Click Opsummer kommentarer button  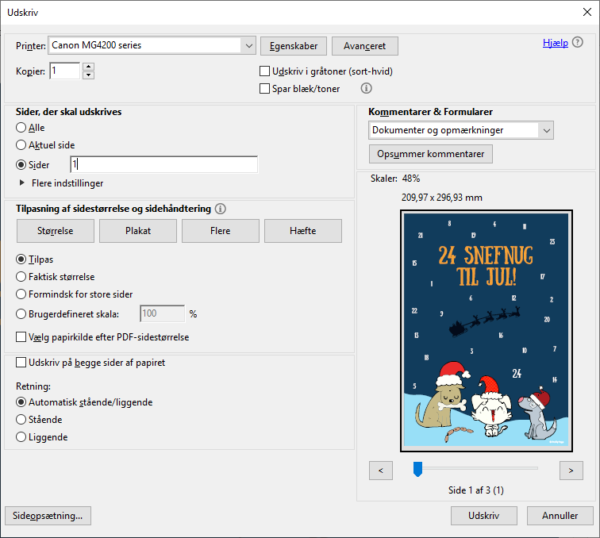pos(431,154)
